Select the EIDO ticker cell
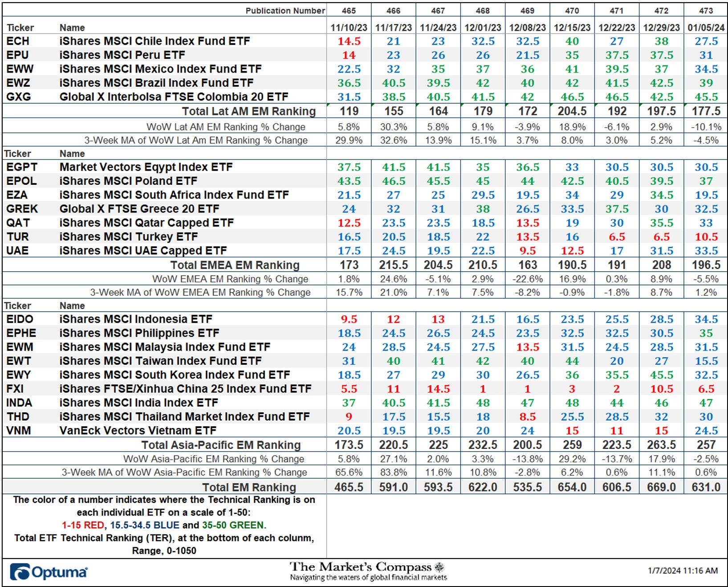This screenshot has height=587, width=728. (x=20, y=319)
